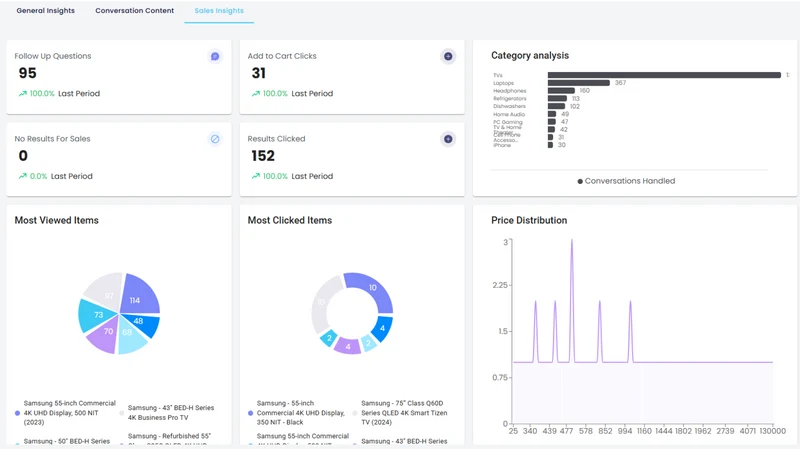This screenshot has height=450, width=800.
Task: Click the trend arrow under Results Clicked
Action: click(256, 176)
